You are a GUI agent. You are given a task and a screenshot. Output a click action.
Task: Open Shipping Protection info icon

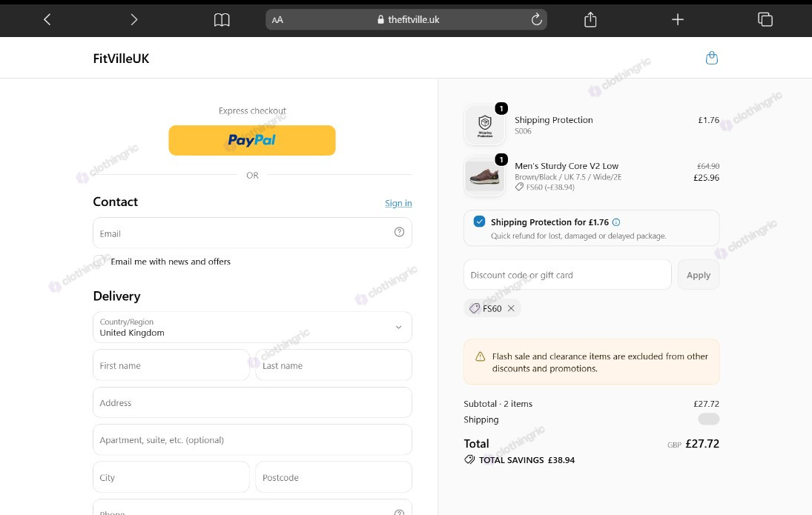click(x=616, y=222)
